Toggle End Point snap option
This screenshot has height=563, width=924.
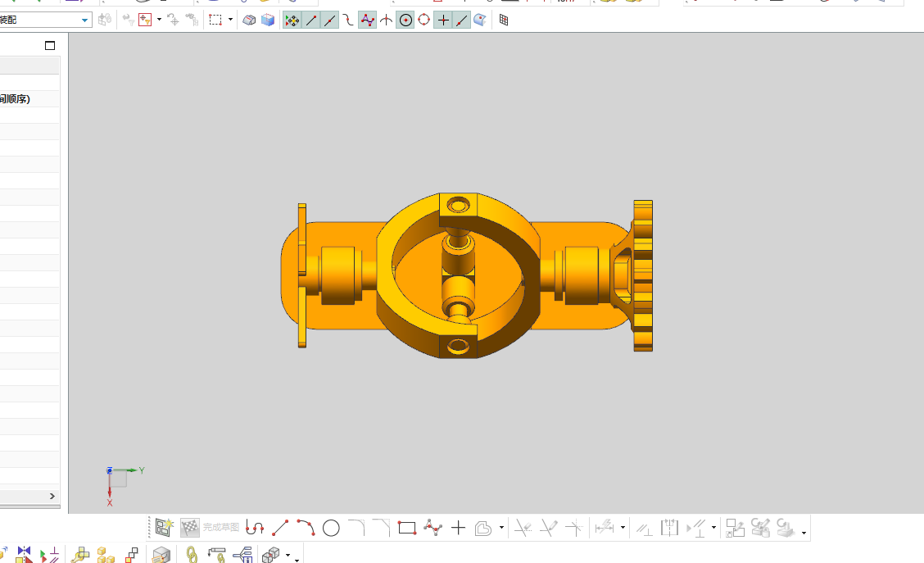coord(311,20)
